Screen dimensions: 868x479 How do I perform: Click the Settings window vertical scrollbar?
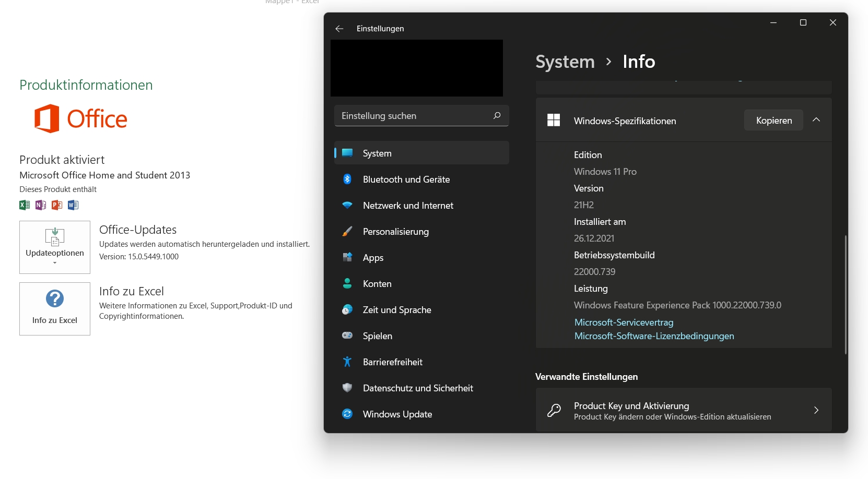pos(846,295)
